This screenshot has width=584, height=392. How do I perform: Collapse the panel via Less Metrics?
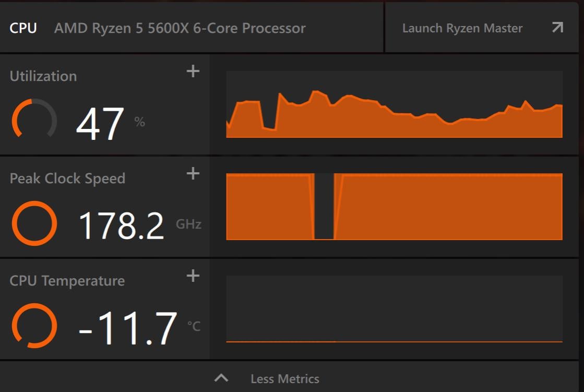tap(285, 378)
